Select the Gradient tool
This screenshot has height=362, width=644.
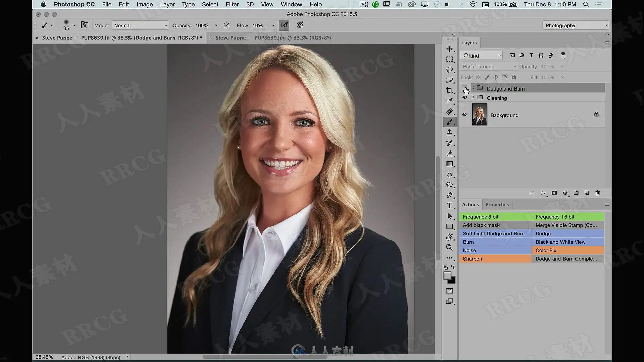click(449, 164)
